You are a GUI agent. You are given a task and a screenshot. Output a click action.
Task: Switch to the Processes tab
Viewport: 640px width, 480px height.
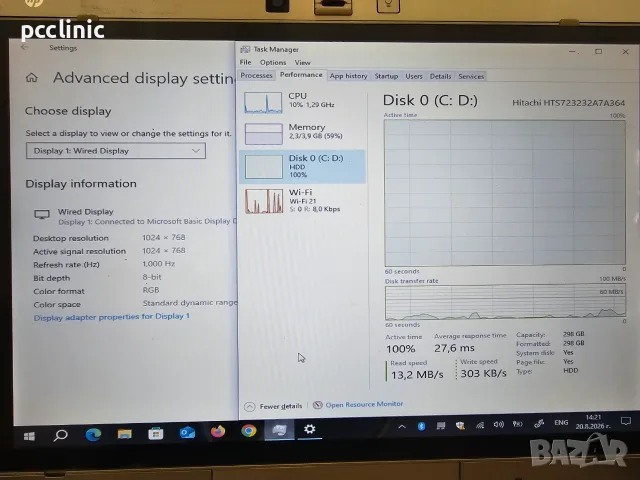coord(256,76)
